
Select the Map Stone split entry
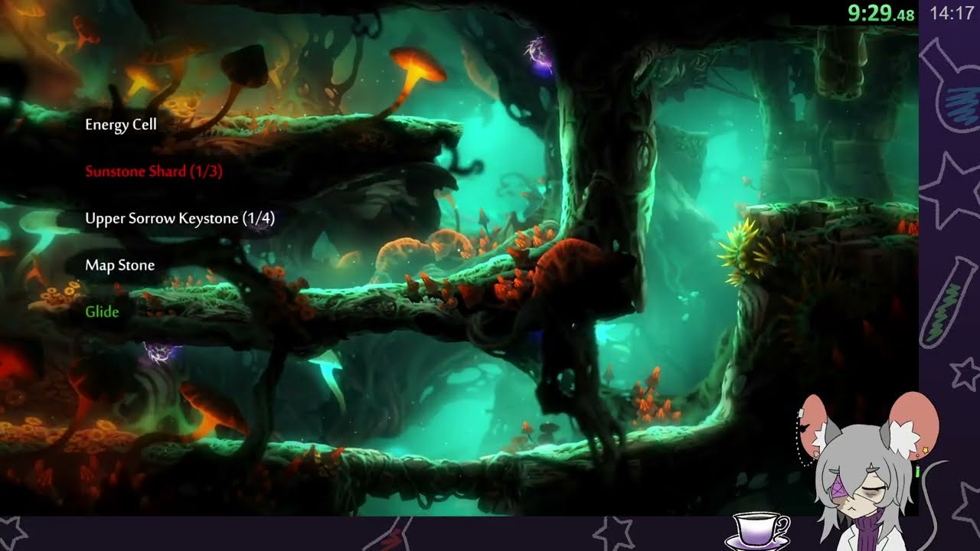(119, 266)
